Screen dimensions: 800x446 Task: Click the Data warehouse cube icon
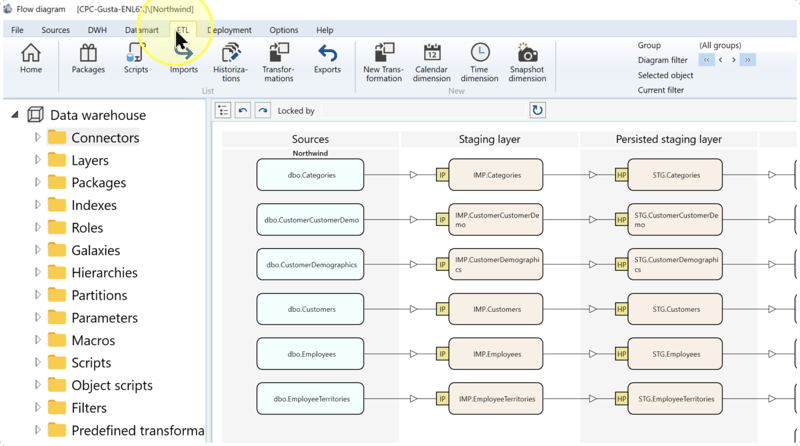tap(35, 115)
